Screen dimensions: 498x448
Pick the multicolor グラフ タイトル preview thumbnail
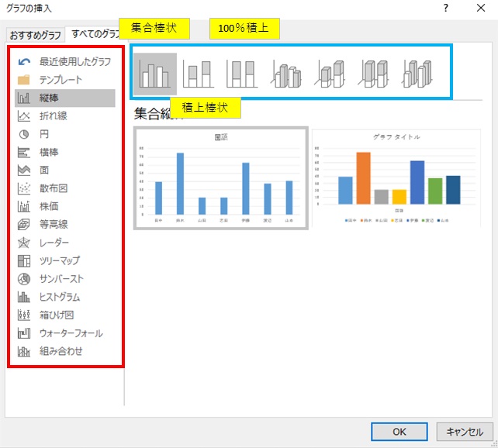tap(396, 178)
